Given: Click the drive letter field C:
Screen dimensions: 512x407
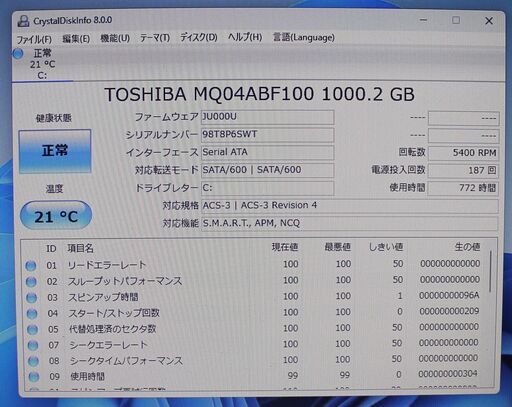Looking at the screenshot, I should click(267, 188).
